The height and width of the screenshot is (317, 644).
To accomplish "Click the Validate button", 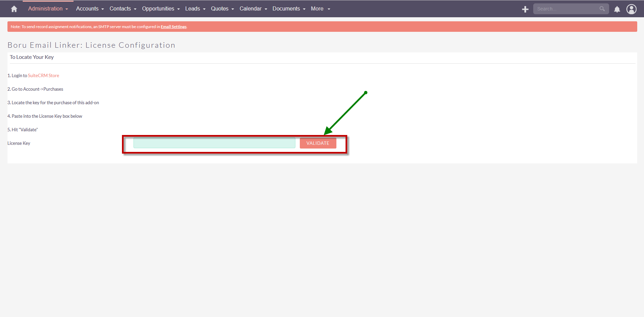I will point(318,143).
